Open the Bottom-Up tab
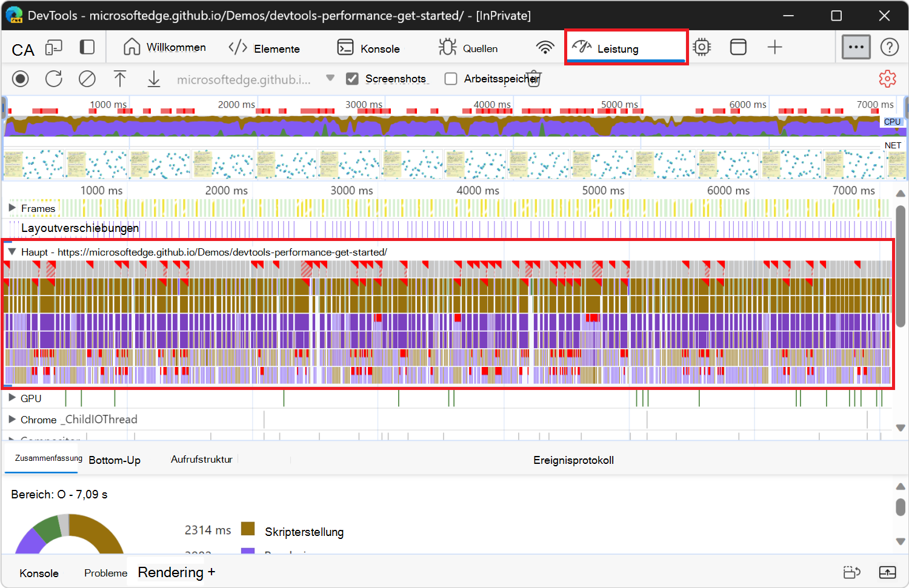 (115, 460)
